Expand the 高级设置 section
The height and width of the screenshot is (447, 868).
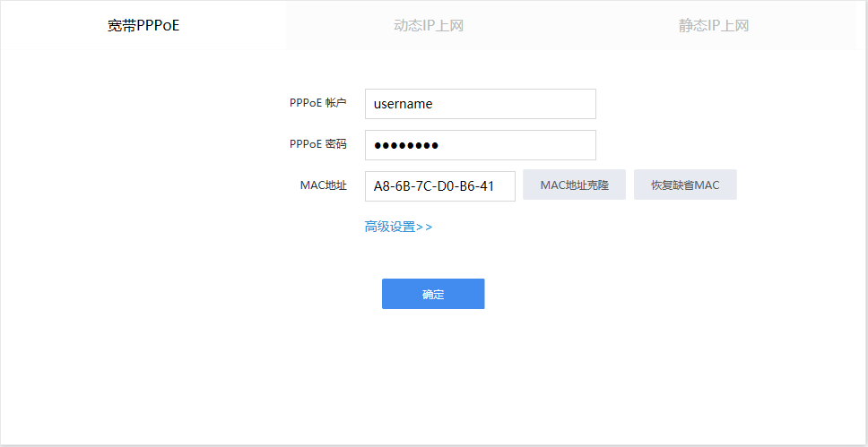[398, 228]
